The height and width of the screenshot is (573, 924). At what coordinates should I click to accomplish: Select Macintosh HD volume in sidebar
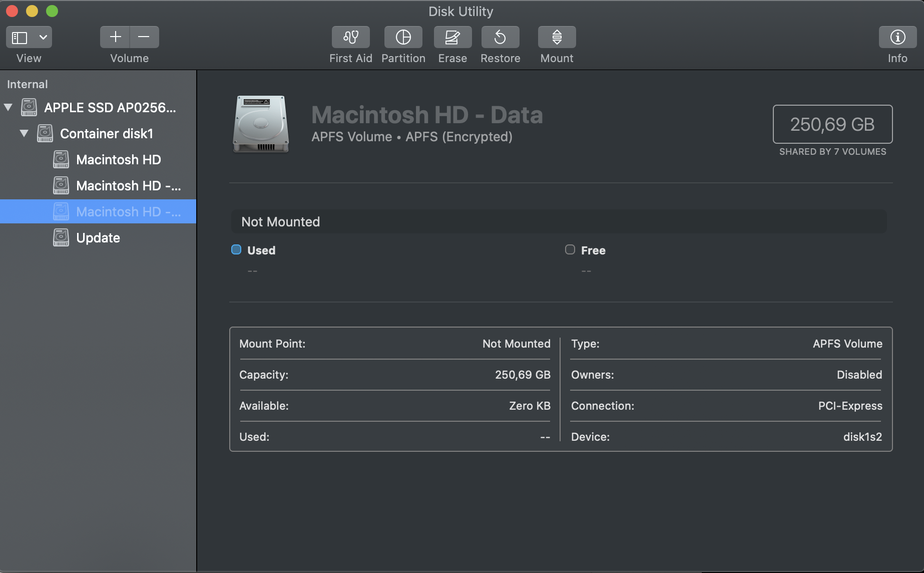coord(118,160)
